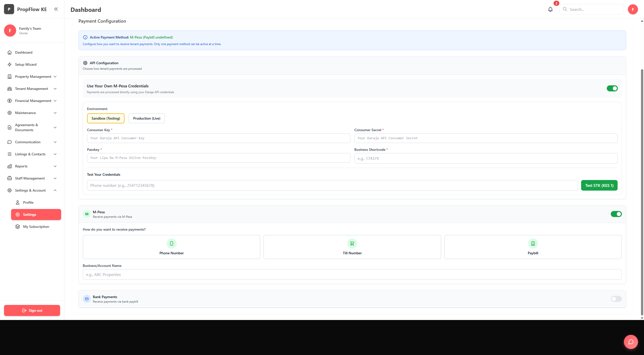Choose the Till Number cart icon
Image resolution: width=644 pixels, height=355 pixels.
click(x=352, y=243)
